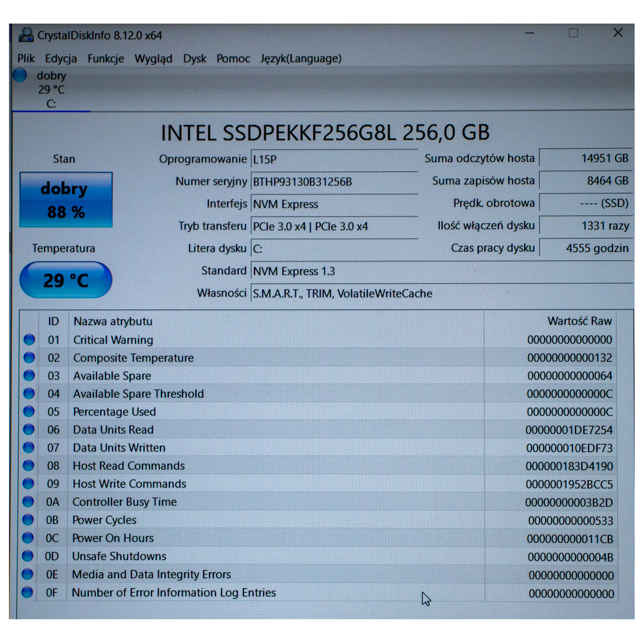Click raw value 00000001DE7254
Image resolution: width=644 pixels, height=644 pixels.
569,430
